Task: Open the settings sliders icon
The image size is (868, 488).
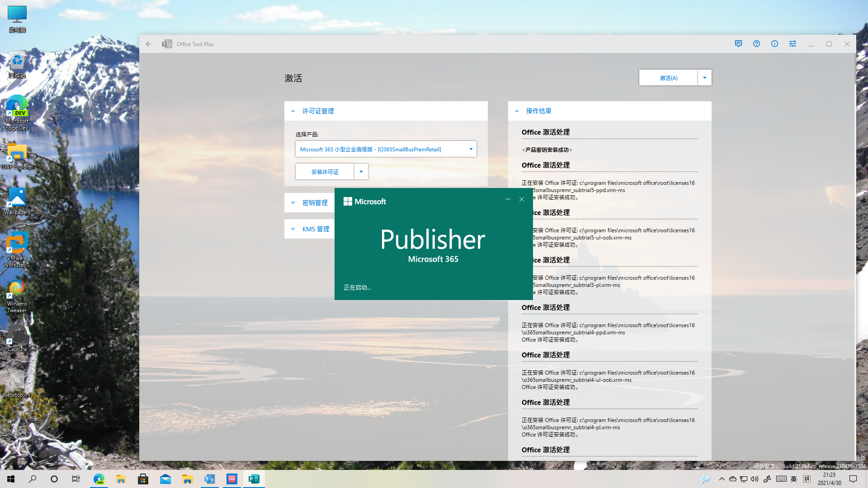Action: 793,44
